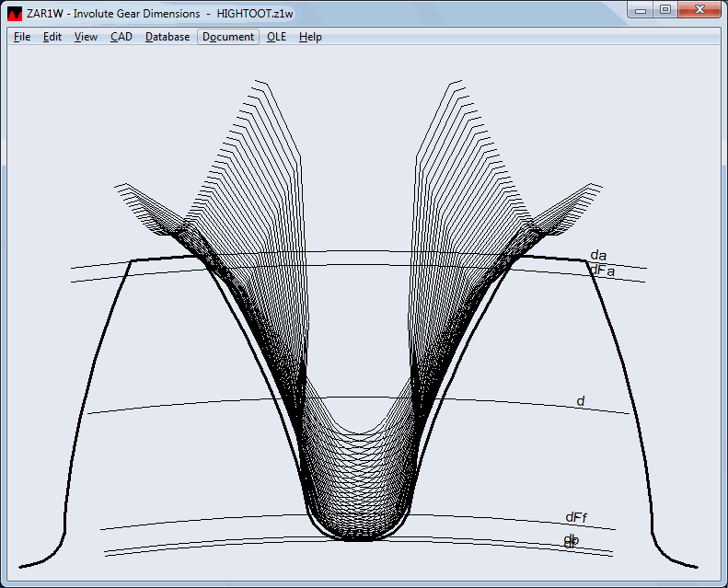Open the OLE menu
Image resolution: width=728 pixels, height=588 pixels.
click(x=277, y=37)
